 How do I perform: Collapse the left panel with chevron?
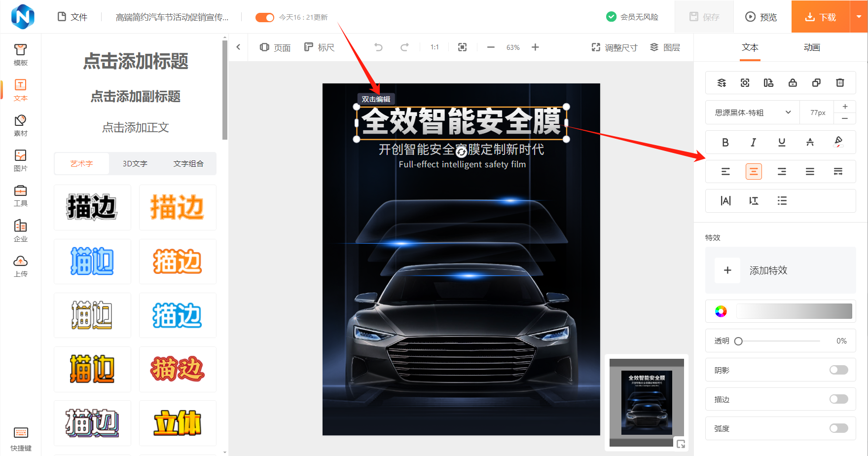tap(238, 47)
